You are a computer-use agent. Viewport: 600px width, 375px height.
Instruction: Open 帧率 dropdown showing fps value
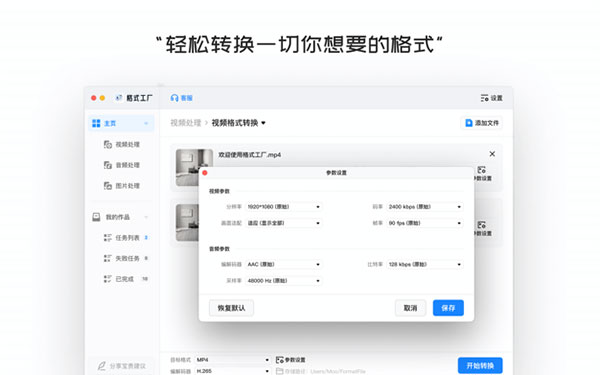tap(425, 223)
